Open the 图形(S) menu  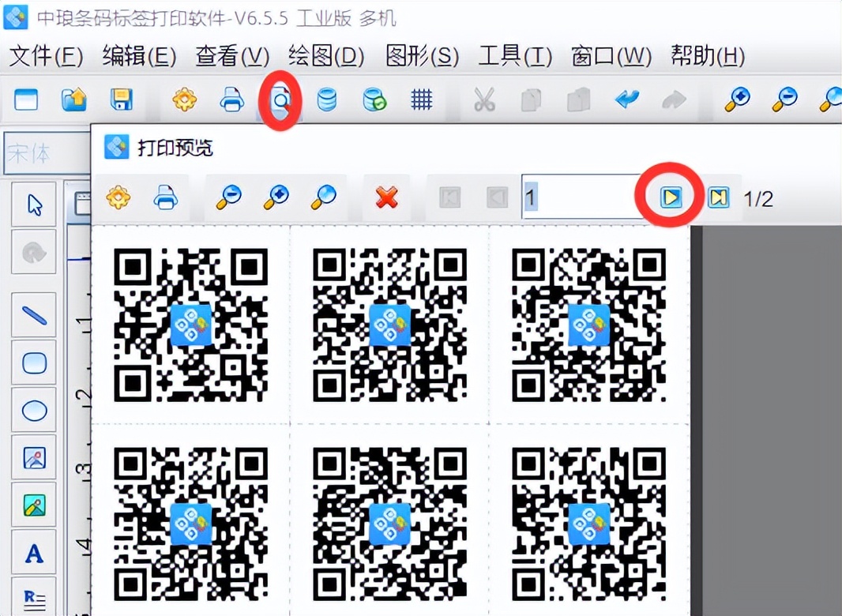[422, 56]
